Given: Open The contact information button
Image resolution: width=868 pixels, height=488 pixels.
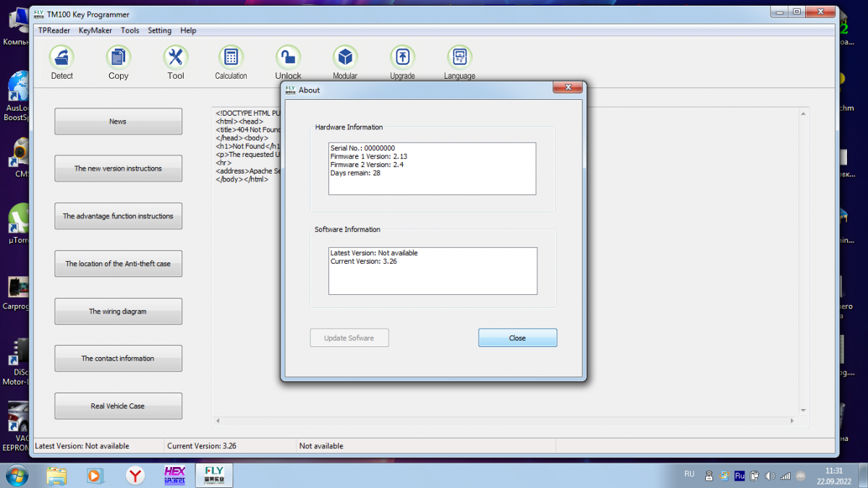Looking at the screenshot, I should tap(118, 359).
